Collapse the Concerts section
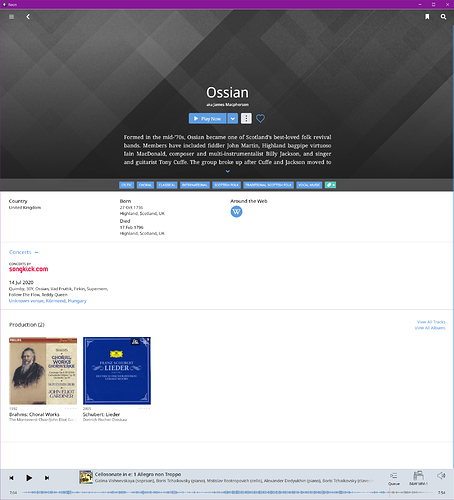Image resolution: width=454 pixels, height=500 pixels. click(36, 252)
